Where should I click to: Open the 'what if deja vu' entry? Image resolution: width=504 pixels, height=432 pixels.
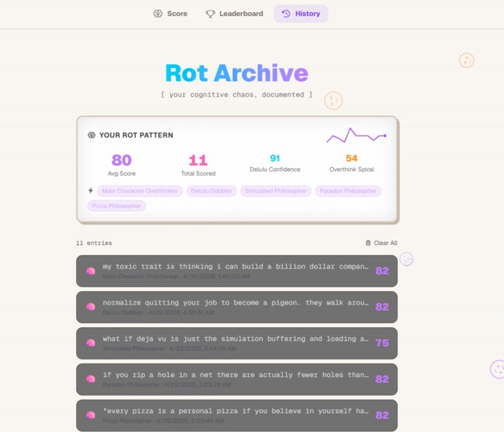(237, 343)
